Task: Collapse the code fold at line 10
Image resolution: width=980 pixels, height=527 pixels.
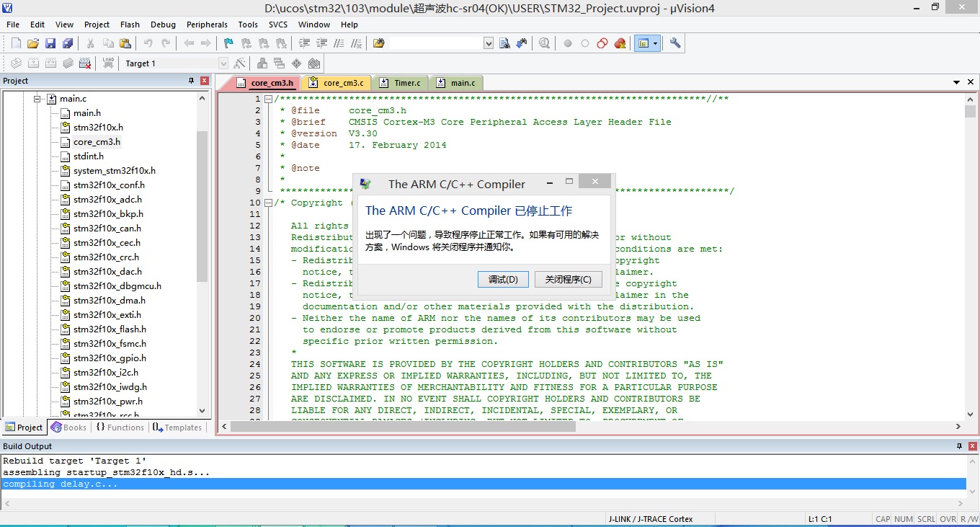Action: pos(268,203)
